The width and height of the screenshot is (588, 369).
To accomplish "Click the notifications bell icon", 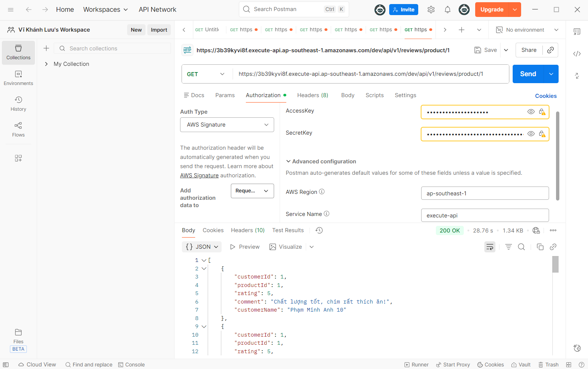I will coord(447,10).
